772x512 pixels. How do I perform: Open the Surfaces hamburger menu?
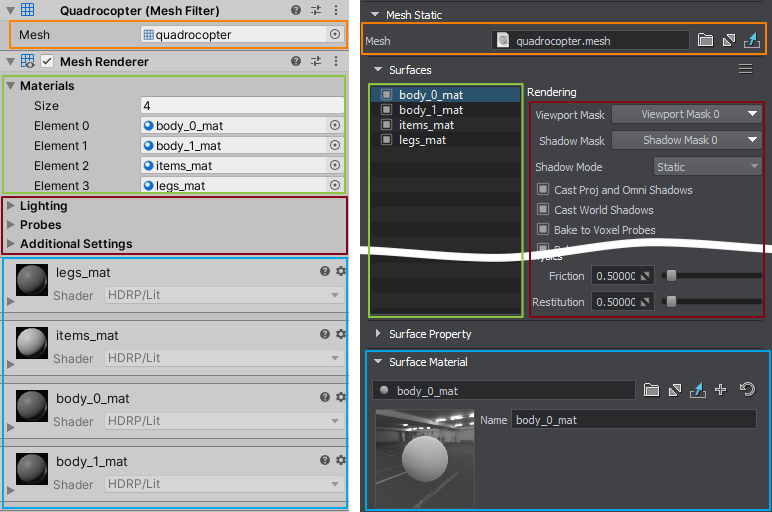(x=745, y=69)
